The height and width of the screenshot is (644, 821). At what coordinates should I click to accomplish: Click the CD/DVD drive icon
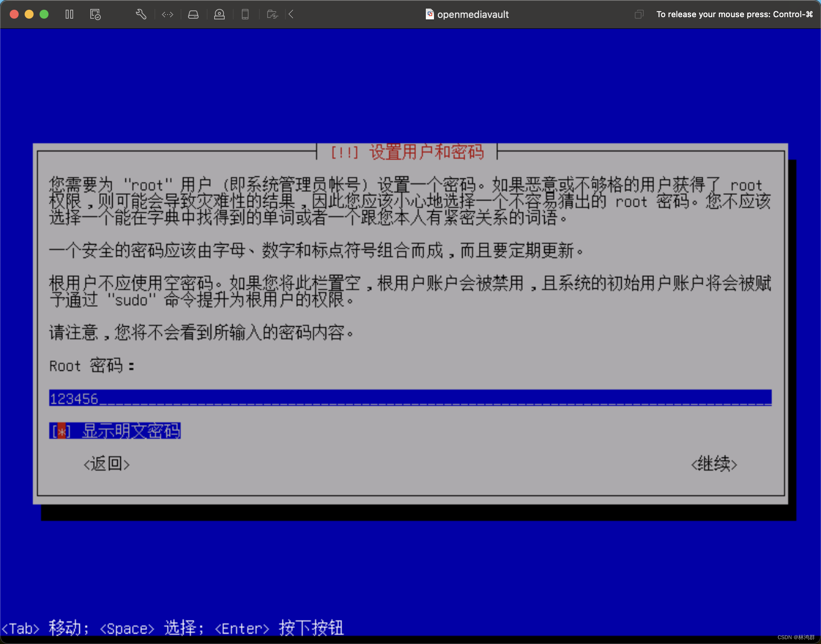219,14
